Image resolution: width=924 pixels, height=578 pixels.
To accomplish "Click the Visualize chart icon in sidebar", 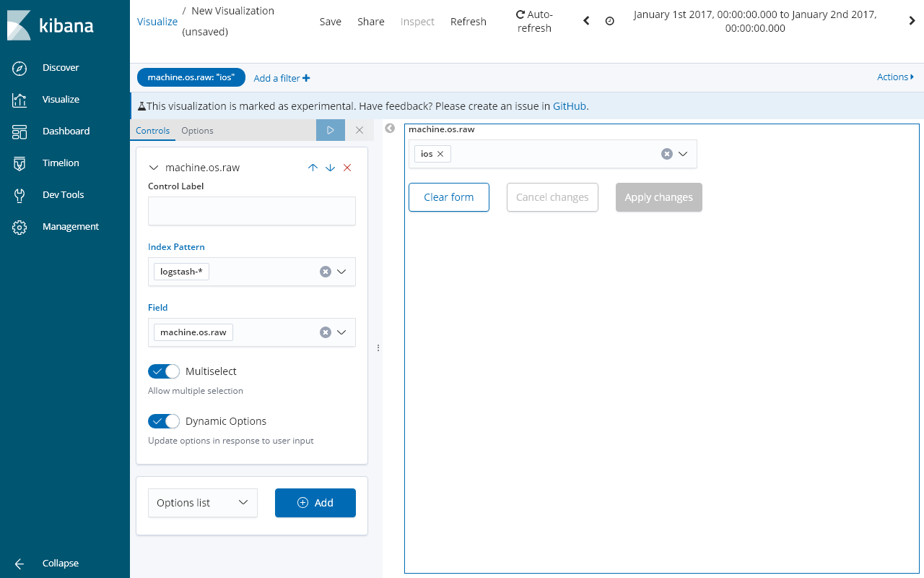I will coord(19,100).
